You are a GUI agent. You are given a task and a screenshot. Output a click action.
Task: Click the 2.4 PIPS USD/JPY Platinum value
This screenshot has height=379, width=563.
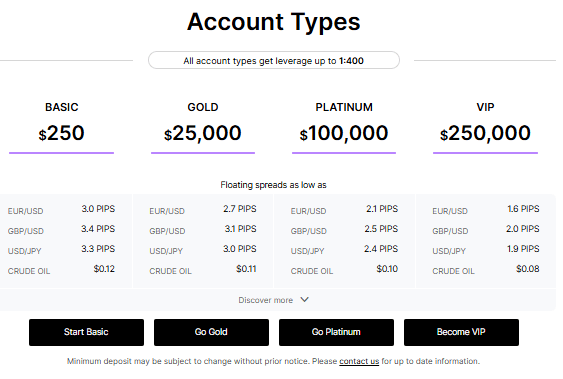381,249
